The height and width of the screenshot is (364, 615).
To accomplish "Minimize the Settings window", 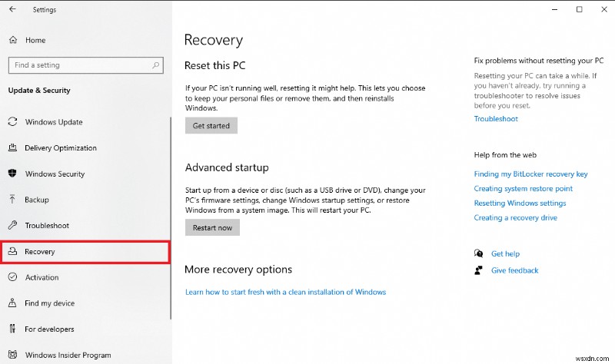I will 554,9.
